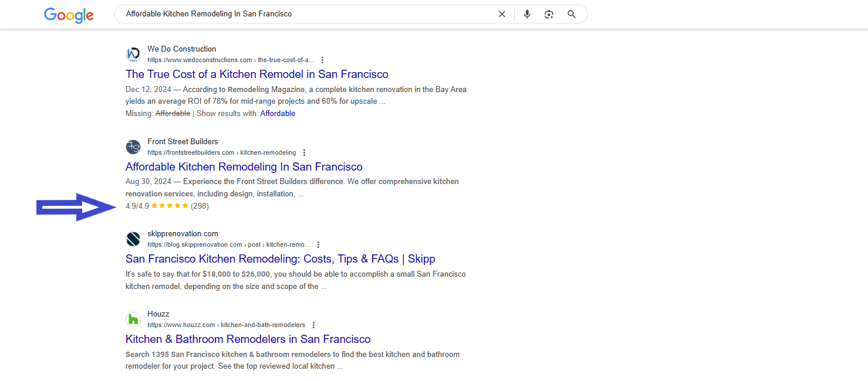The height and width of the screenshot is (381, 868).
Task: Clear the search box with X icon
Action: tap(502, 14)
